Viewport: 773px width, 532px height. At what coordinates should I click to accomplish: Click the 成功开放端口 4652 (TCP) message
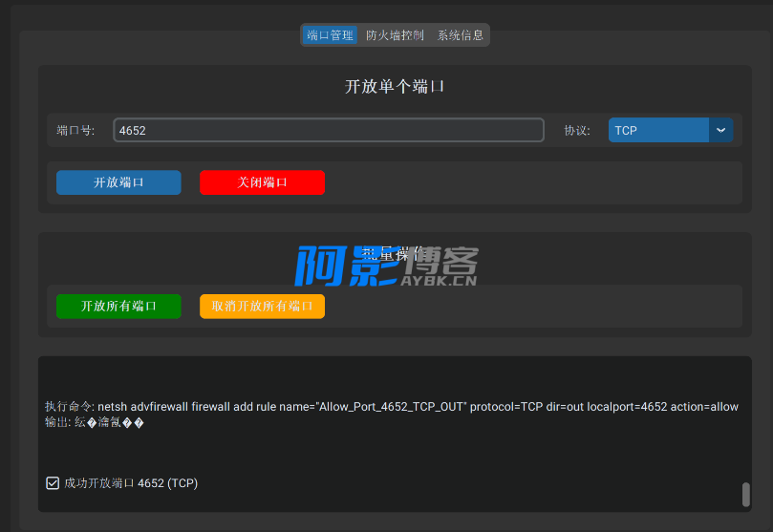(131, 483)
